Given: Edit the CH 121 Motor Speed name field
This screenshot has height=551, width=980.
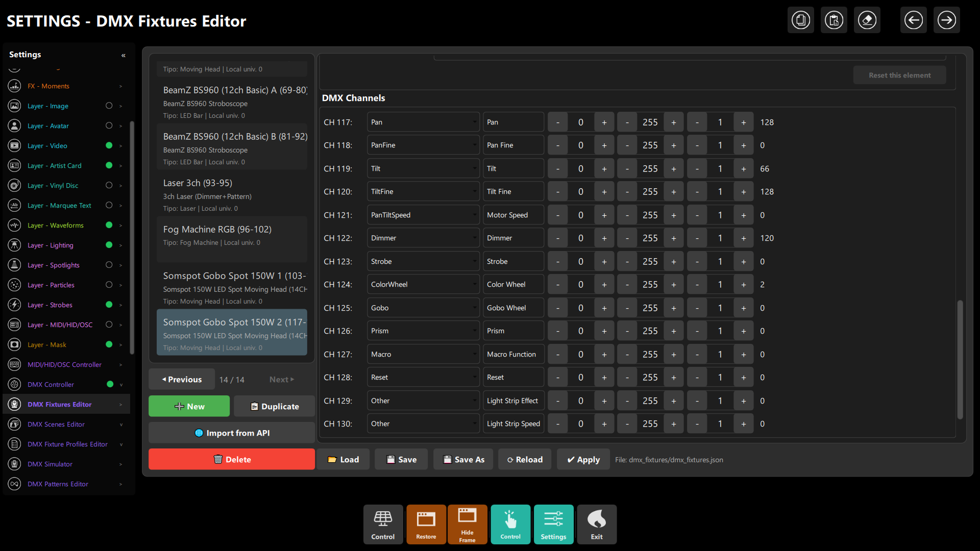Looking at the screenshot, I should tap(513, 215).
